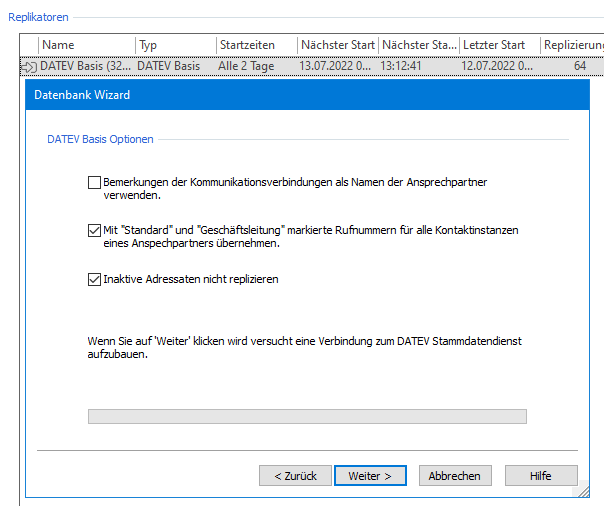Sort the list by Name column header
This screenshot has width=604, height=506.
click(85, 45)
